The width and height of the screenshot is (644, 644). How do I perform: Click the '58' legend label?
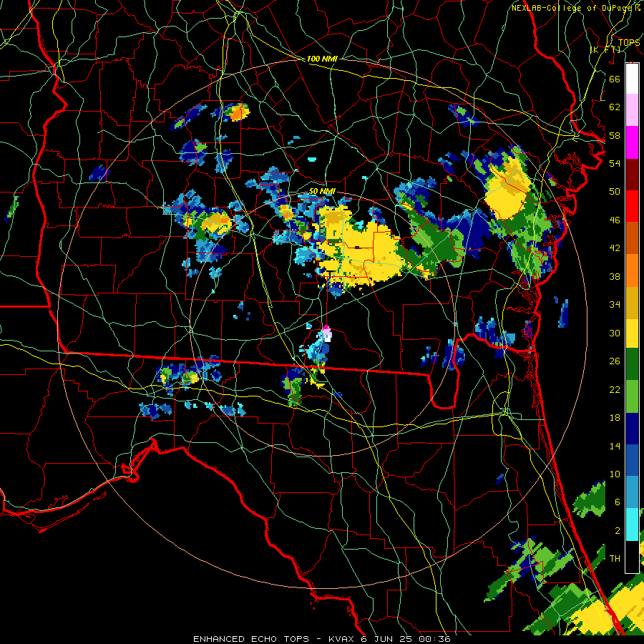click(x=615, y=135)
